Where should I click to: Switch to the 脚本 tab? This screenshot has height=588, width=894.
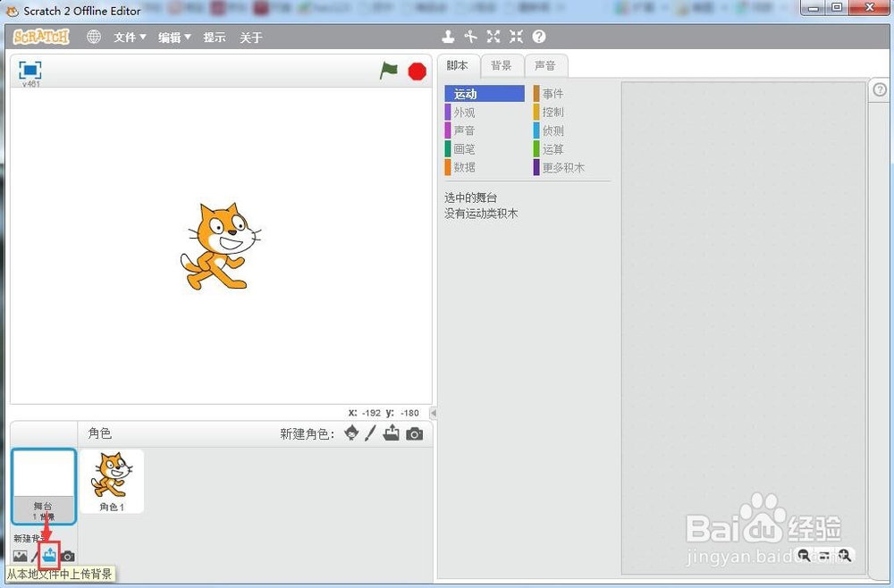pos(457,65)
